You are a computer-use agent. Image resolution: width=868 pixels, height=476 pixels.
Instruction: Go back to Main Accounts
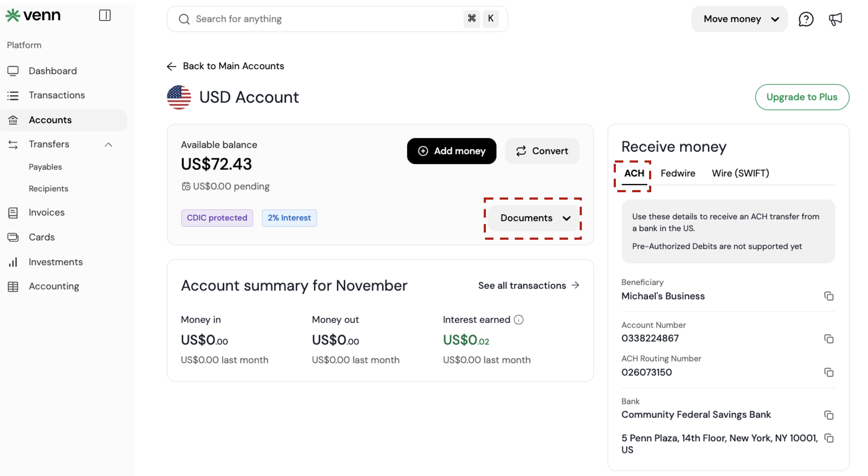coord(226,66)
